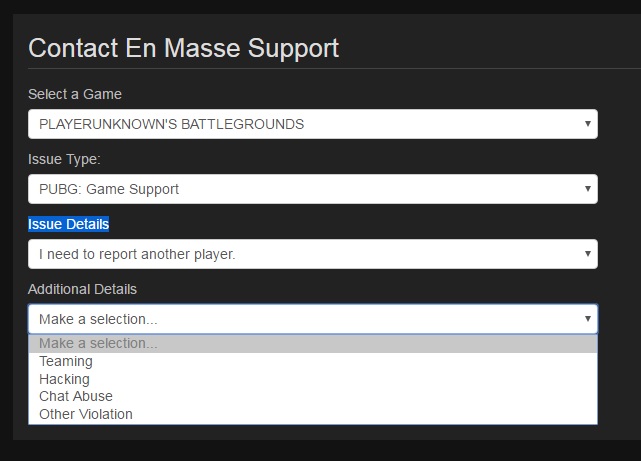641x461 pixels.
Task: Click the Issue Type dropdown arrow
Action: (587, 189)
